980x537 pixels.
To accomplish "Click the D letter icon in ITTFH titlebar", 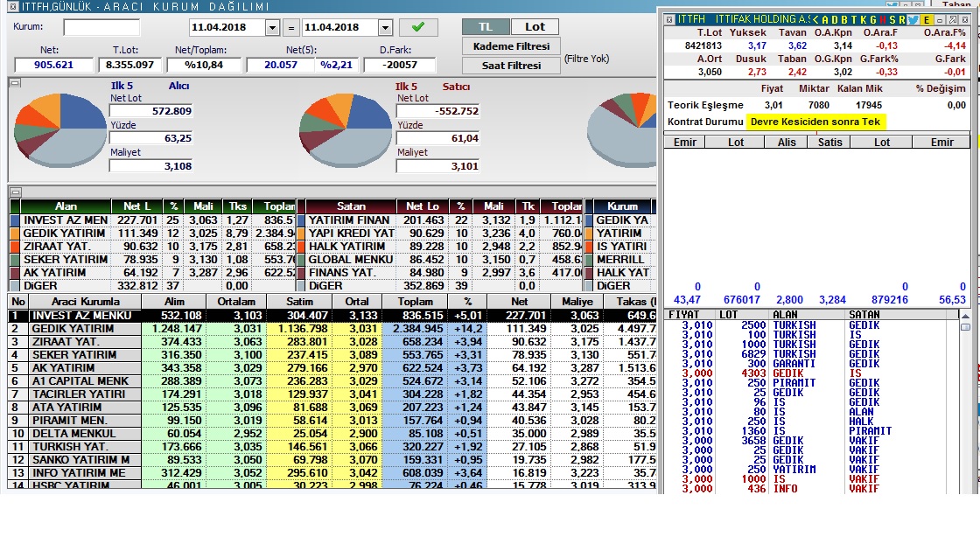I will tap(835, 20).
